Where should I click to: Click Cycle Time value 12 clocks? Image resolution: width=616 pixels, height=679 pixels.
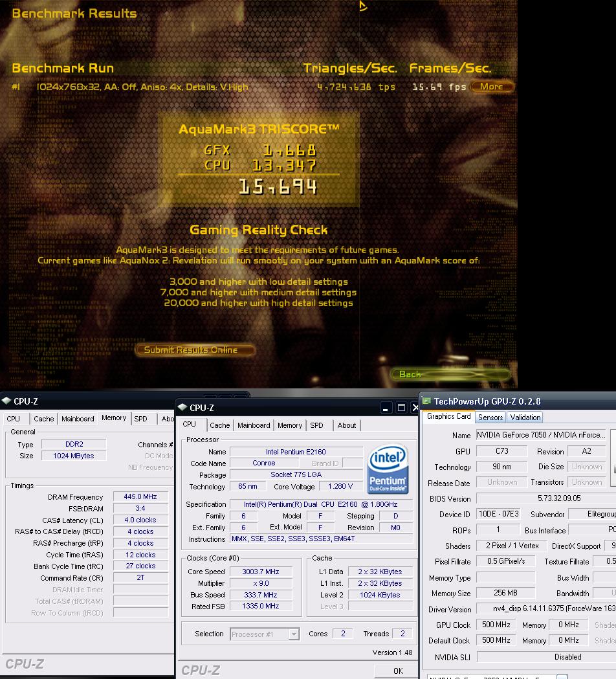(140, 555)
